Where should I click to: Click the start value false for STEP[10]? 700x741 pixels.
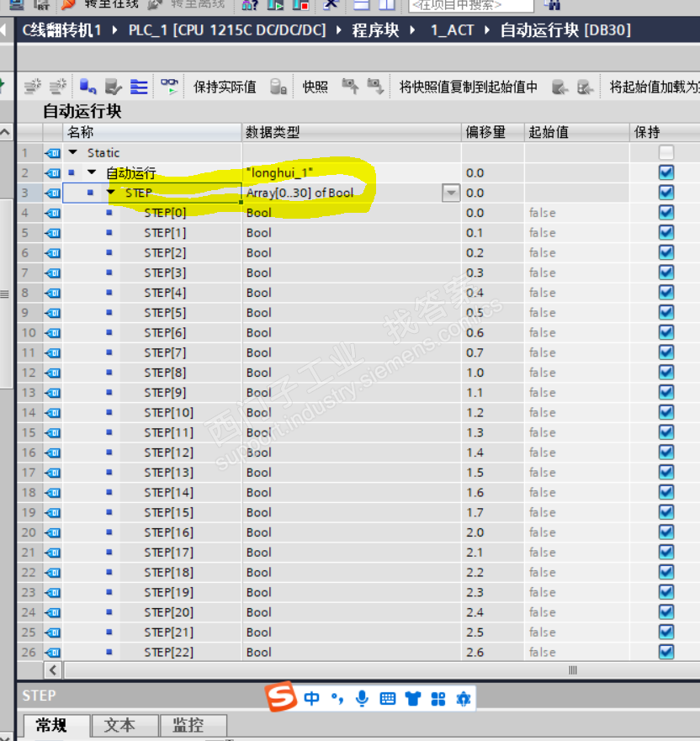pyautogui.click(x=542, y=413)
